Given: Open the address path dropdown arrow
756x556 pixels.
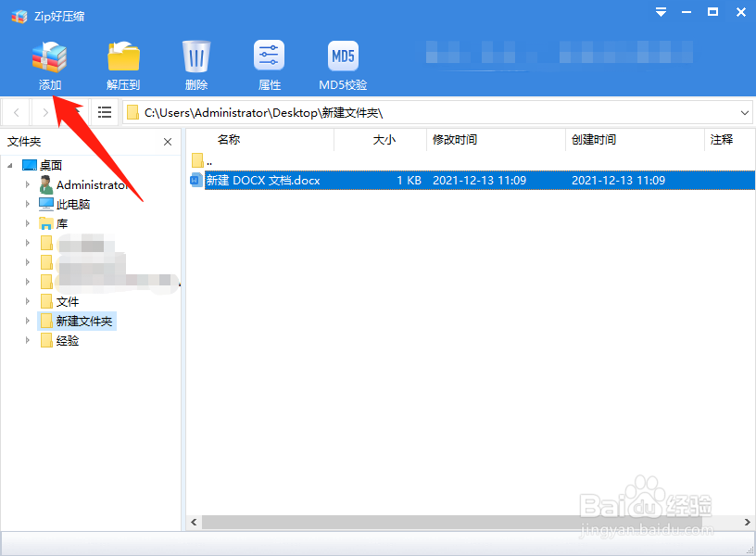Looking at the screenshot, I should [x=745, y=113].
